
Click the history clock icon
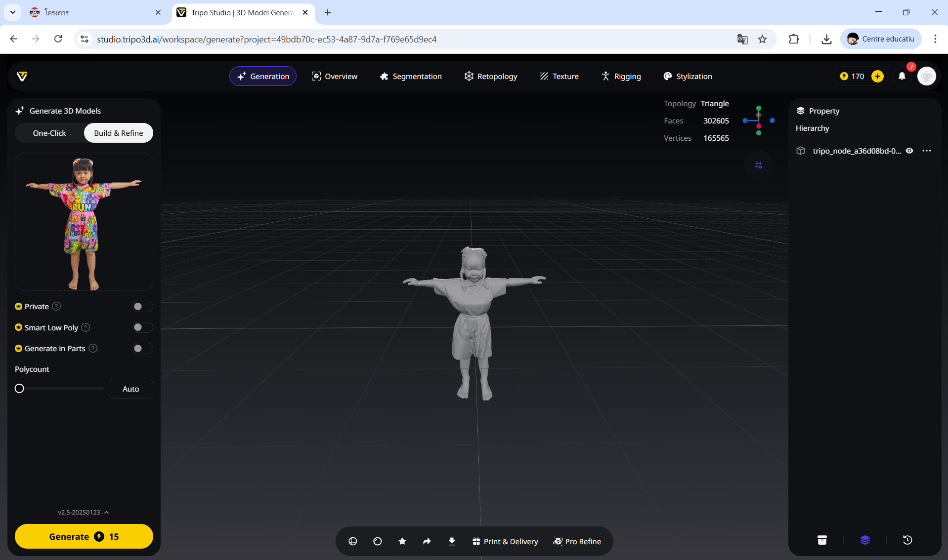(907, 540)
